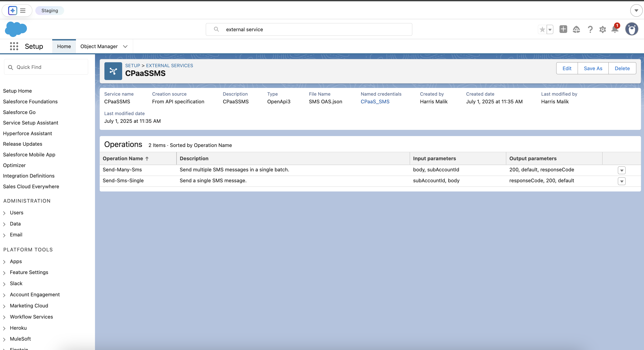Expand the Workflow Services section
The height and width of the screenshot is (350, 644).
tap(4, 317)
